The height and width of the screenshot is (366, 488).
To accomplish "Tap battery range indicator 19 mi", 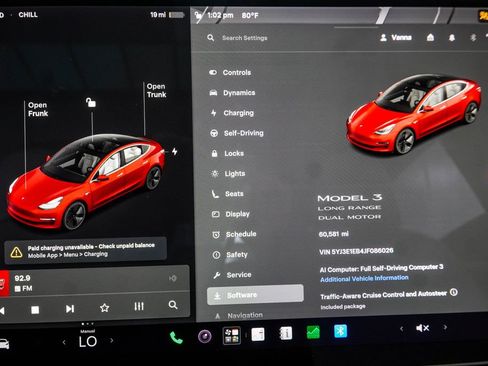I will pyautogui.click(x=167, y=15).
